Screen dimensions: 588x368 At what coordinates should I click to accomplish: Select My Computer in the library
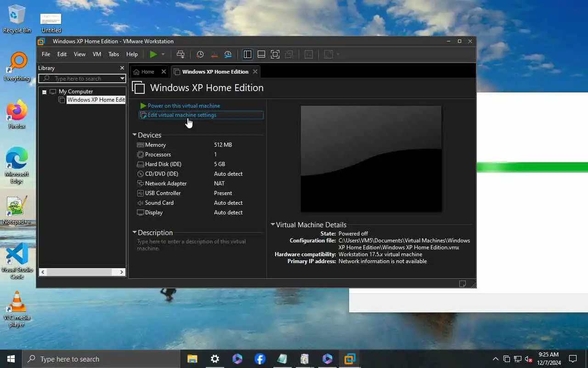tap(75, 92)
